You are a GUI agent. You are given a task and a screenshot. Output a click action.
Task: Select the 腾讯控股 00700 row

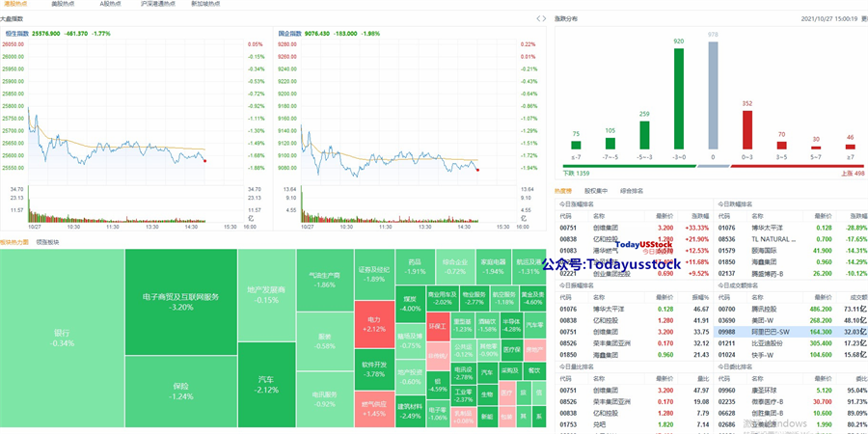[791, 309]
